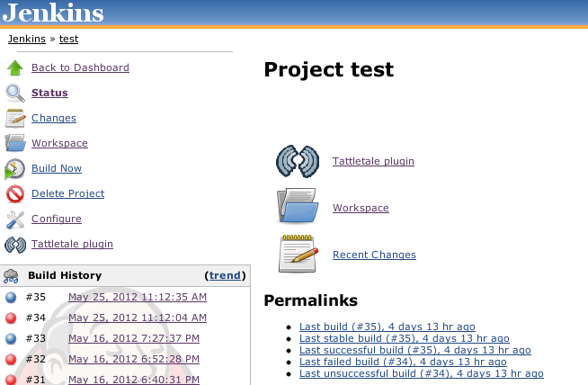
Task: Open build May 16, 2012 7:27:37 PM
Action: click(134, 338)
